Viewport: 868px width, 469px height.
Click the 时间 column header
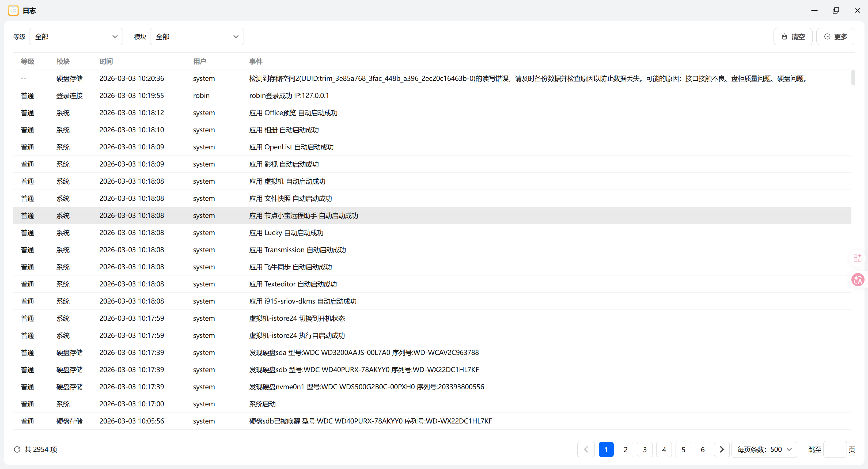pos(106,61)
